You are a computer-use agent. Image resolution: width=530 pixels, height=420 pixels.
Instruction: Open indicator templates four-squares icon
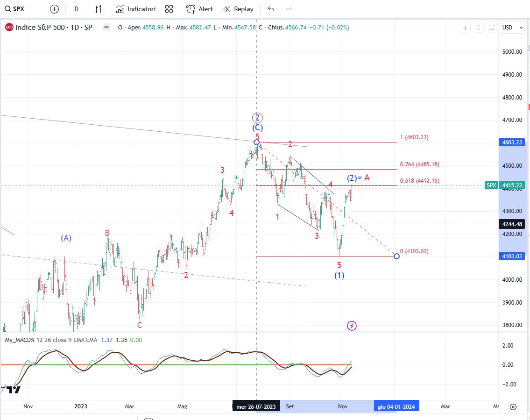(x=169, y=9)
